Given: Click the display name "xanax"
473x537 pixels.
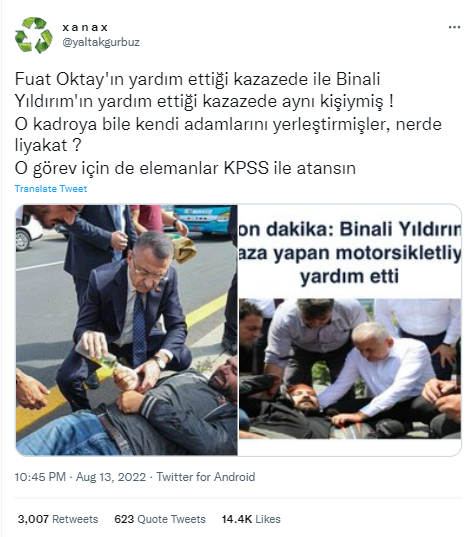Looking at the screenshot, I should 85,27.
